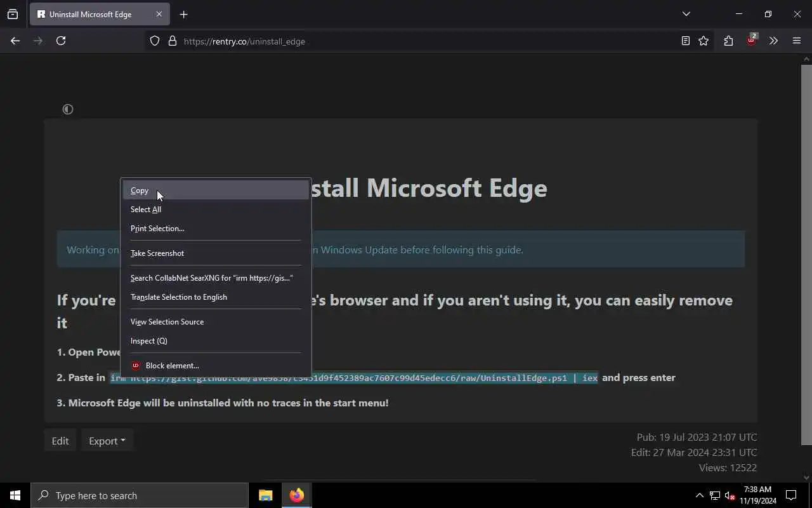
Task: Choose Inspect (Q) menu entry
Action: click(216, 341)
